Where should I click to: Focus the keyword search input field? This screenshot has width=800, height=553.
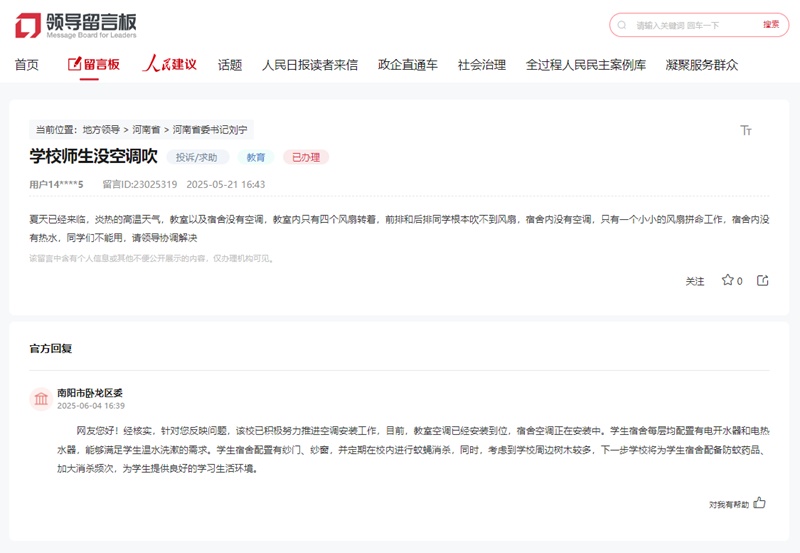(x=690, y=25)
